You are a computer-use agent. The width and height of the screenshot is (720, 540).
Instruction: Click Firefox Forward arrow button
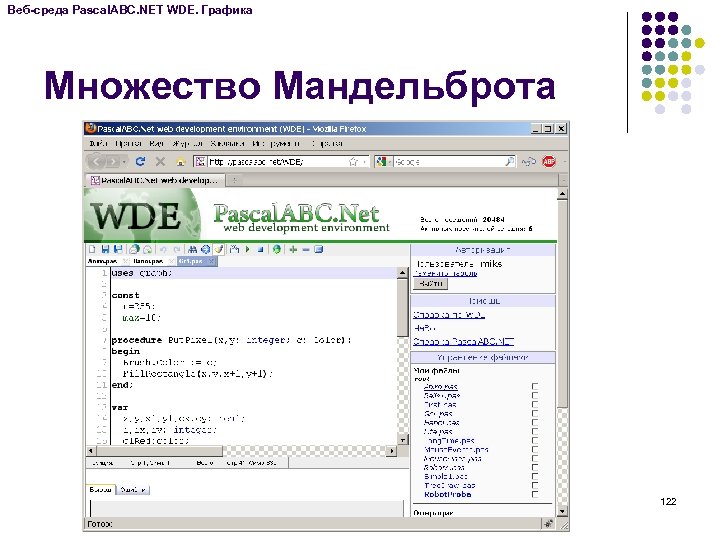coord(112,162)
